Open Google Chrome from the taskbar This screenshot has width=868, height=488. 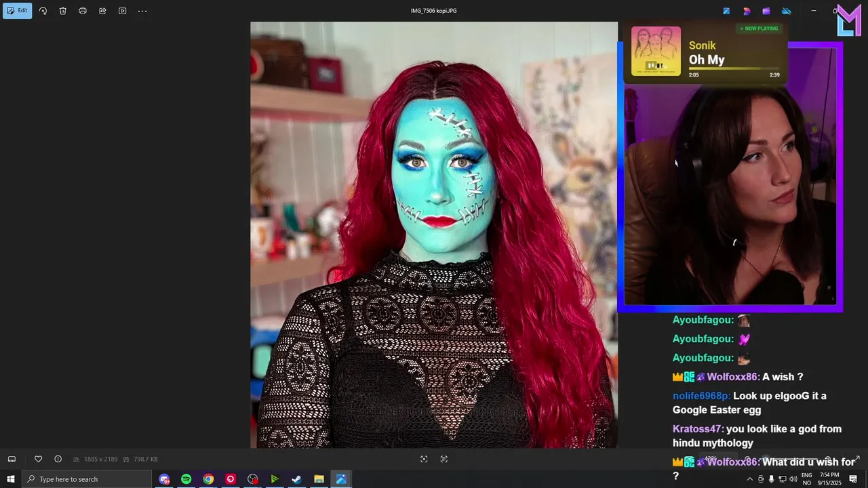208,479
